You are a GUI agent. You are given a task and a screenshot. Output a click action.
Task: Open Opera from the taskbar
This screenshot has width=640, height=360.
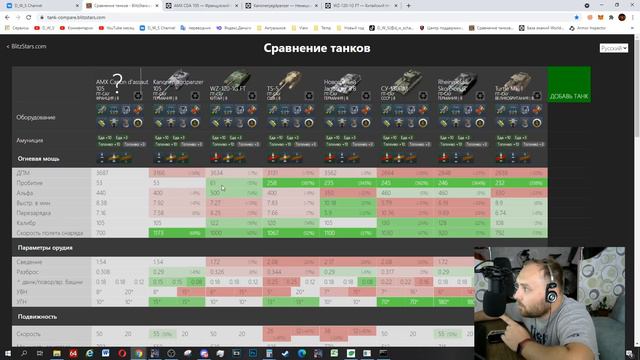point(122,353)
